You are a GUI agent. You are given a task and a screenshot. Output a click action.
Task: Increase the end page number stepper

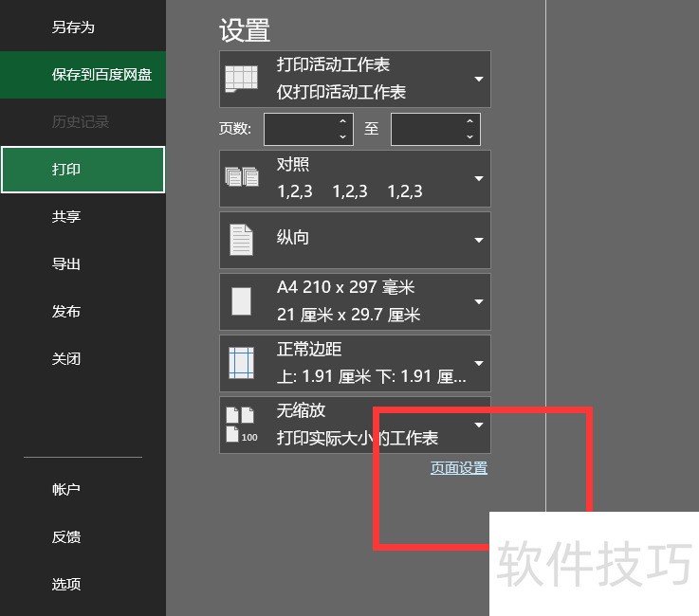point(469,121)
